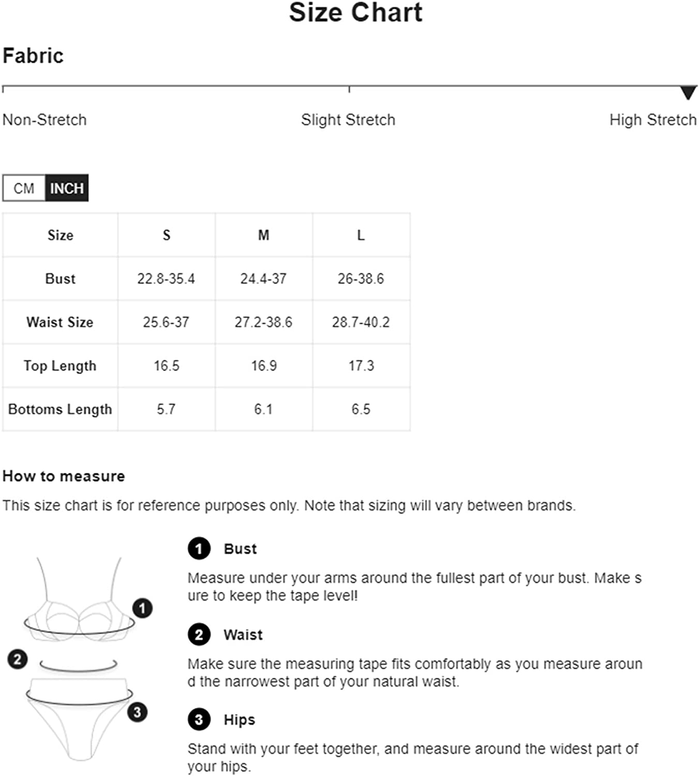Image resolution: width=700 pixels, height=776 pixels.
Task: Click the Top Length row label
Action: (x=60, y=366)
